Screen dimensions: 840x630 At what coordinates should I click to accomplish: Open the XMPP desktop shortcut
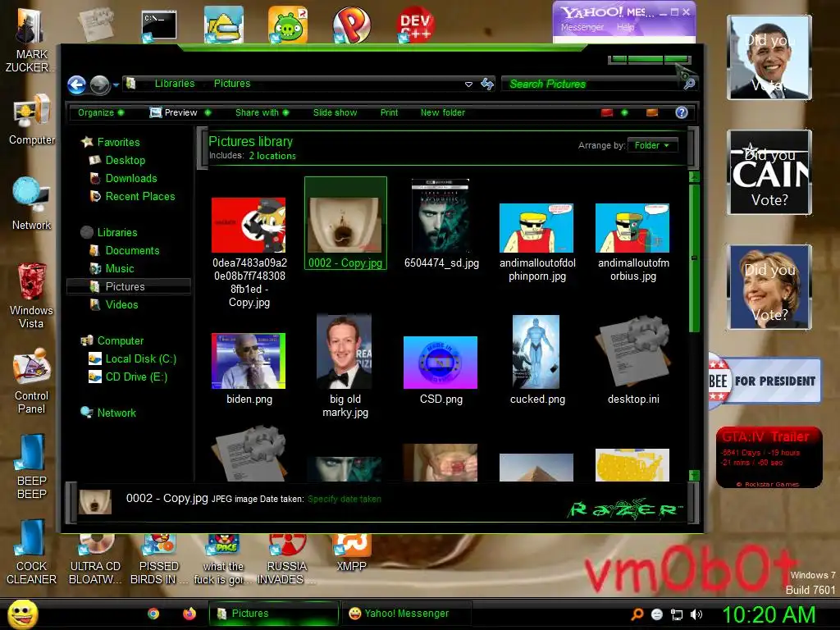click(351, 553)
